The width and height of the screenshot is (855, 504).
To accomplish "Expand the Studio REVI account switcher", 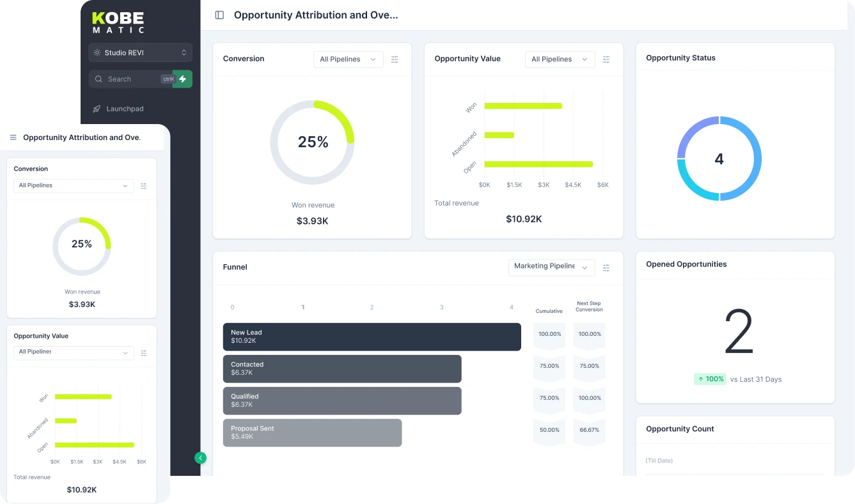I will click(140, 52).
